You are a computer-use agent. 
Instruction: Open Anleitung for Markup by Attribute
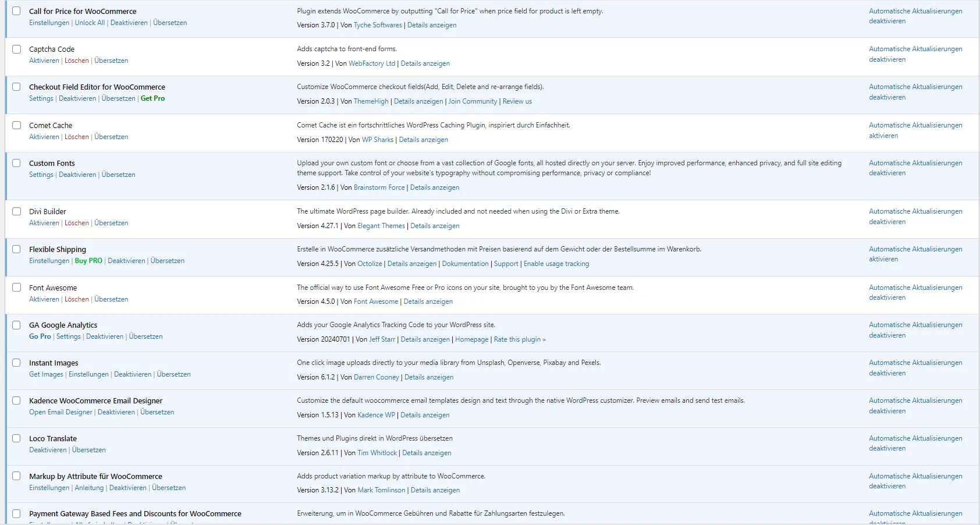coord(89,488)
